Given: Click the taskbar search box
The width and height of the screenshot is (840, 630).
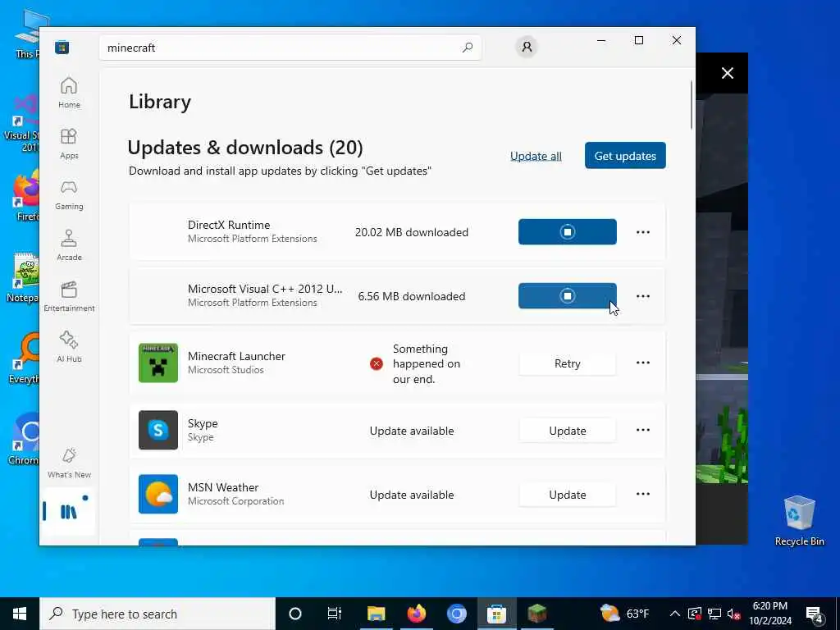Looking at the screenshot, I should [x=157, y=614].
